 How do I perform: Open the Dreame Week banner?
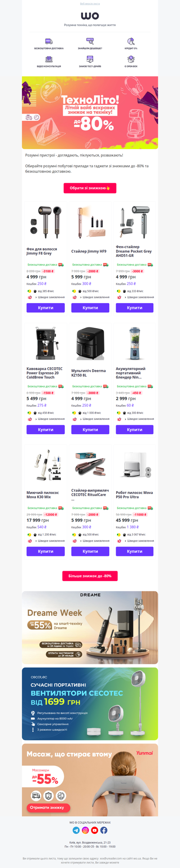(90, 628)
